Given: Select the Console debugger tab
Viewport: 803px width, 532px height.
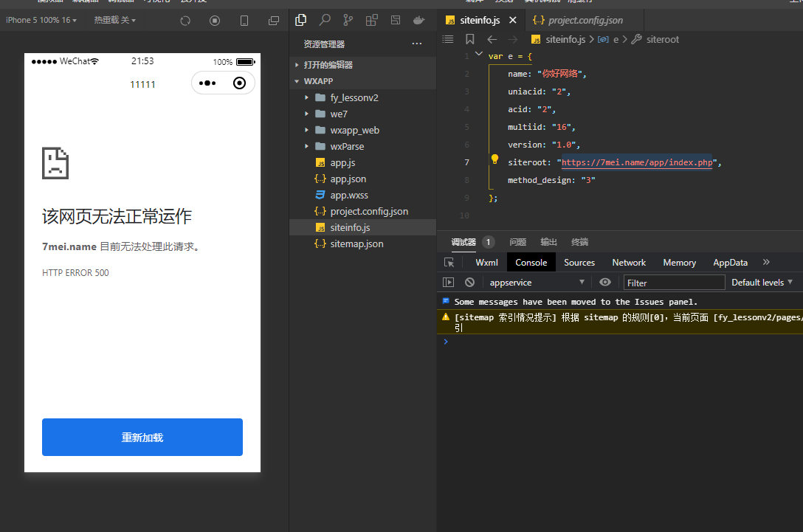Looking at the screenshot, I should pyautogui.click(x=531, y=262).
